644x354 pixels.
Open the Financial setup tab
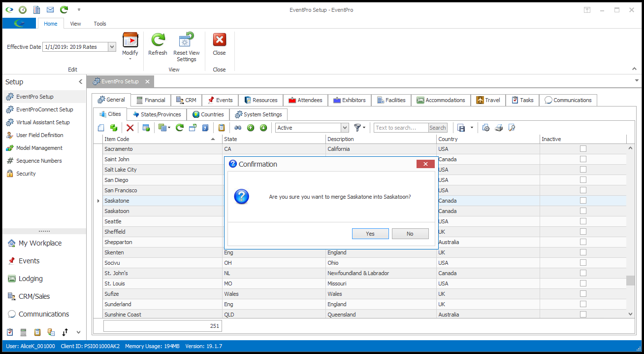(151, 100)
